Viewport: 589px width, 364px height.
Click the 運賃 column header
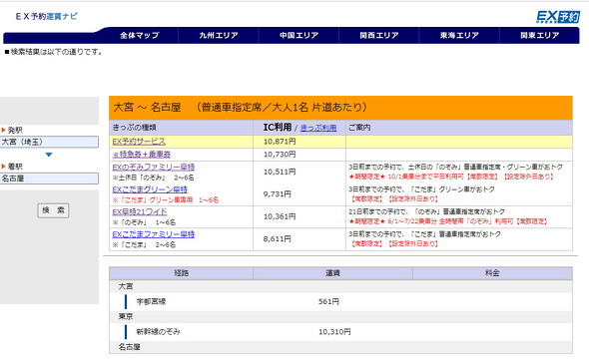[332, 273]
